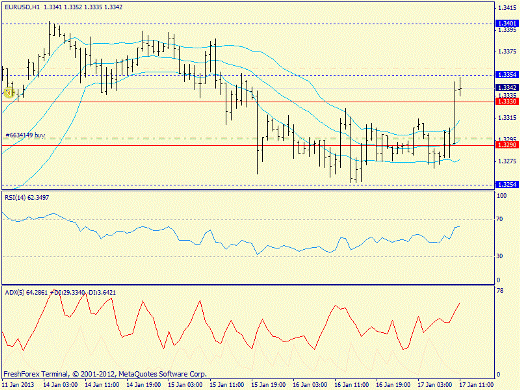The height and width of the screenshot is (390, 520).
Task: Click the current price tag 1.3342
Action: (507, 87)
